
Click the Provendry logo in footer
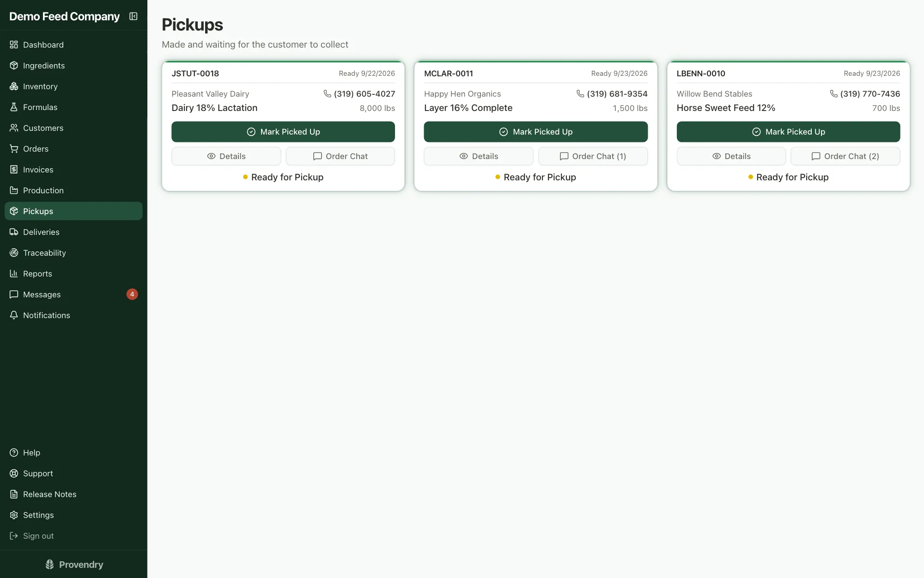tap(74, 564)
